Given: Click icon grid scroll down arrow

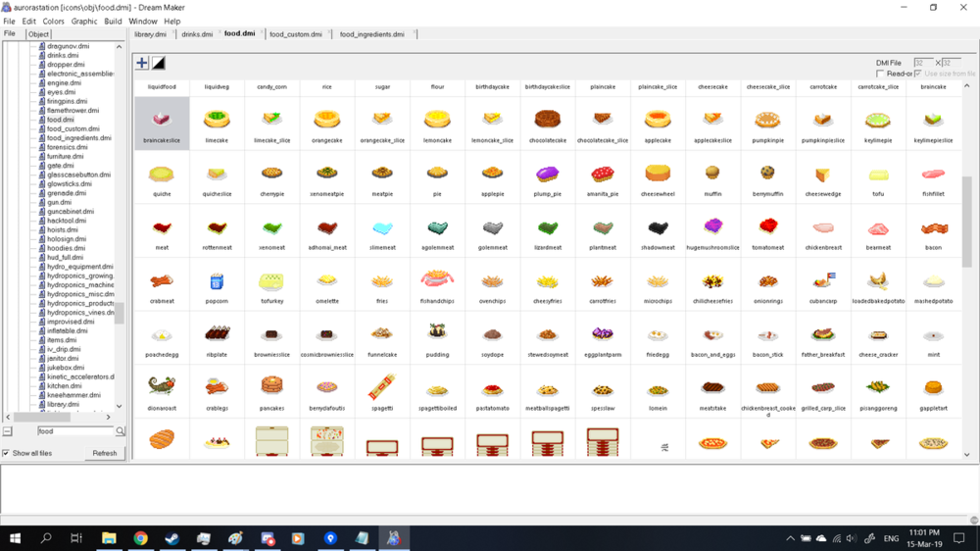Looking at the screenshot, I should click(x=967, y=455).
